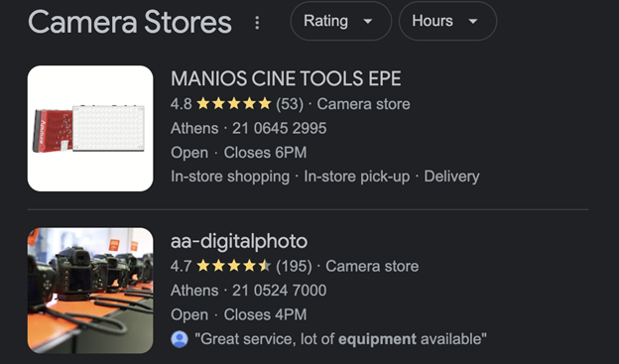Click phone number 21 0524 7000
Screen dimensions: 619x364
click(x=279, y=291)
